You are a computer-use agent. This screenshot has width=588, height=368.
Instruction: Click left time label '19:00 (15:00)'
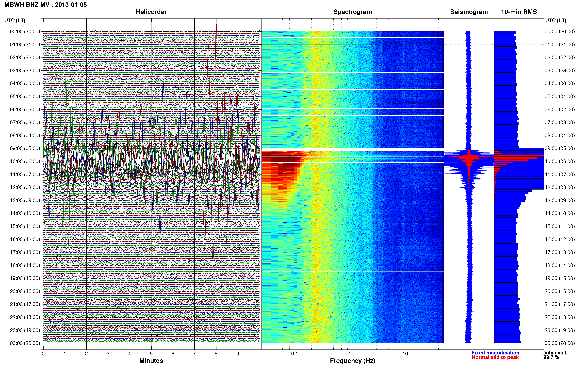click(x=25, y=278)
